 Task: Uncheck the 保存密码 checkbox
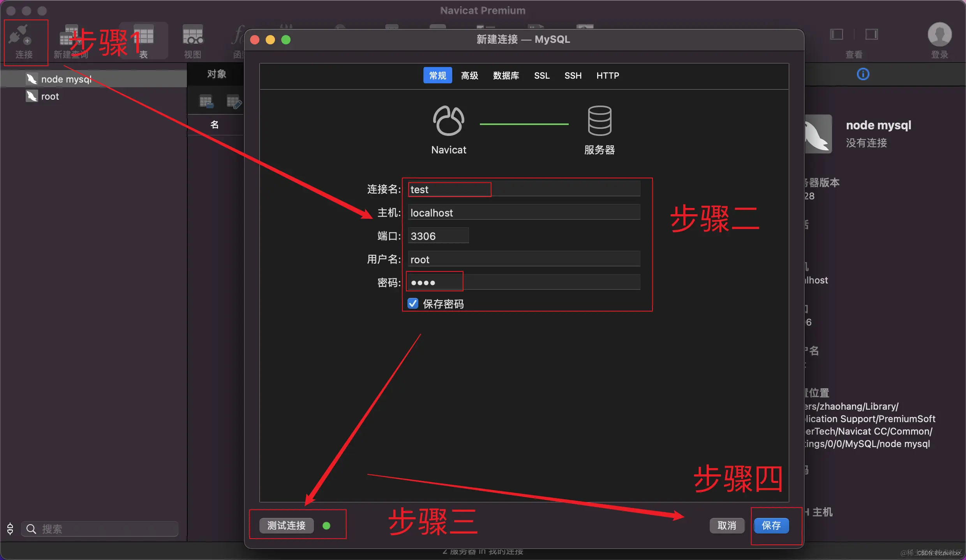(412, 303)
